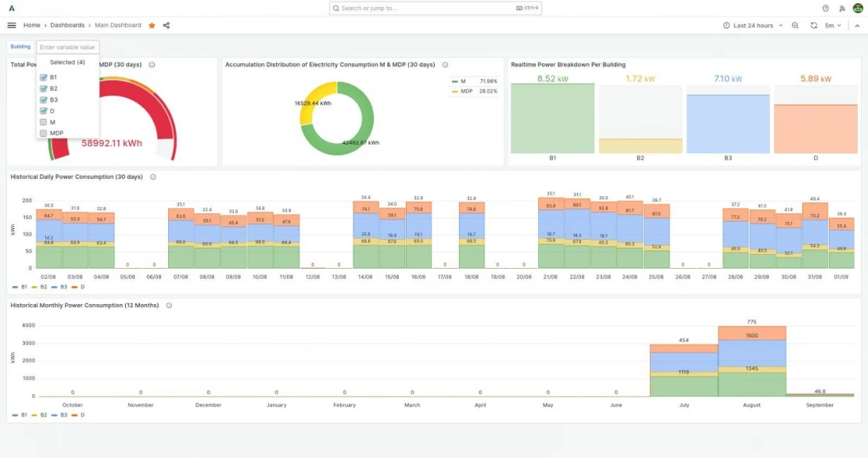Click the 31/08 daily stacked bar
This screenshot has width=868, height=458.
point(815,235)
